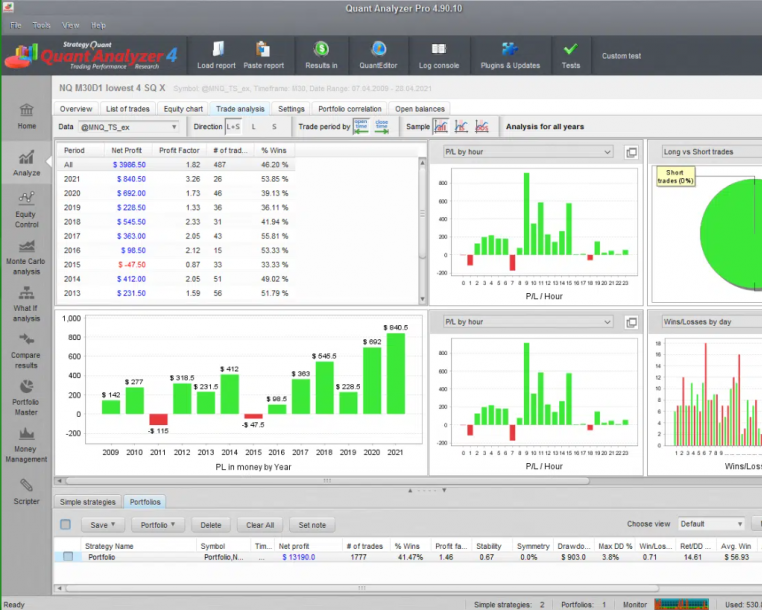This screenshot has width=762, height=610.
Task: Open Money Management in sidebar
Action: [x=26, y=445]
